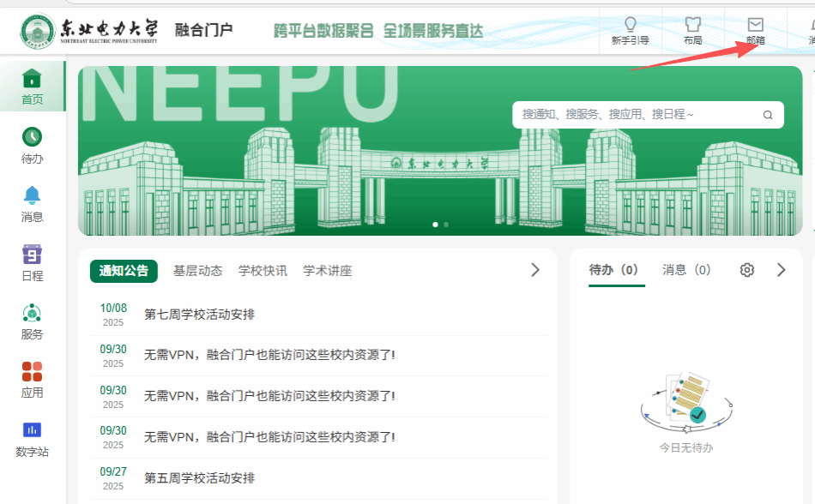Click the 新手引导 lightbulb icon

[x=630, y=25]
